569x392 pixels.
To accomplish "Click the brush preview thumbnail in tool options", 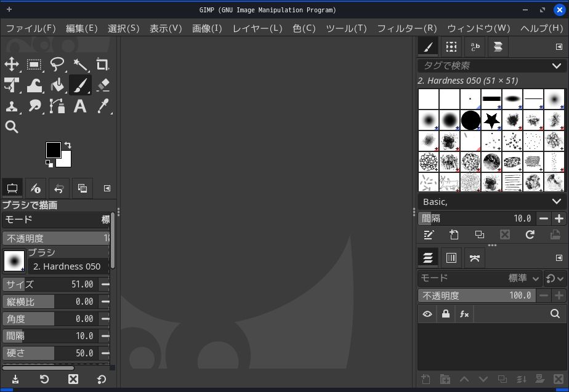I will tap(14, 261).
